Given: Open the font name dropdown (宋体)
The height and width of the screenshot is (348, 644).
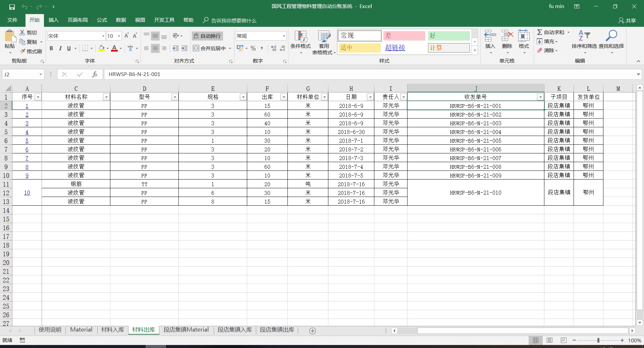Looking at the screenshot, I should click(103, 36).
